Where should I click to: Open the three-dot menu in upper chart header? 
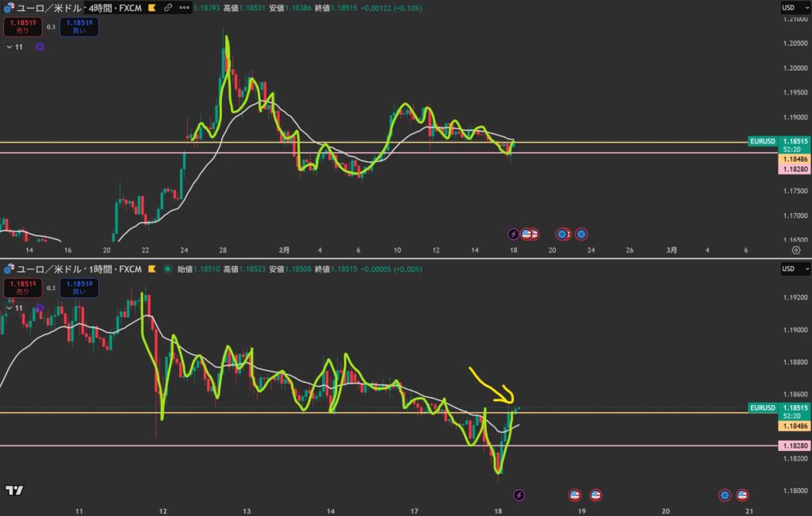click(x=184, y=7)
